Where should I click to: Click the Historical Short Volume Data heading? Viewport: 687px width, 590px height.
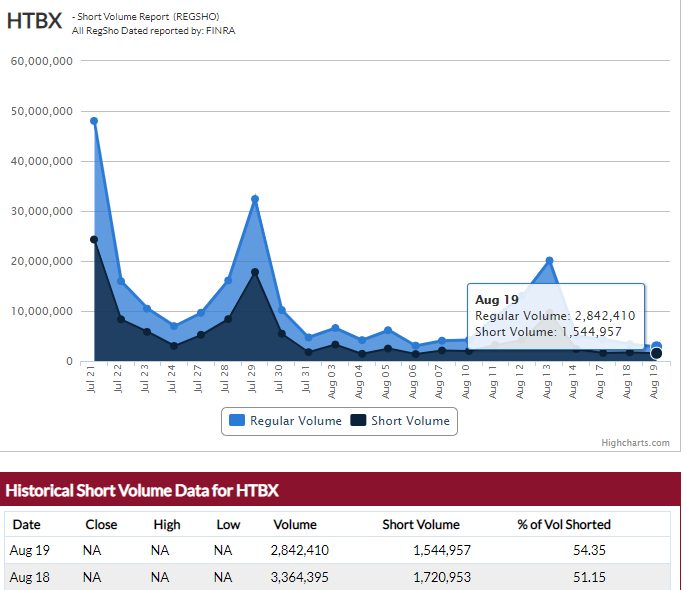coord(142,491)
